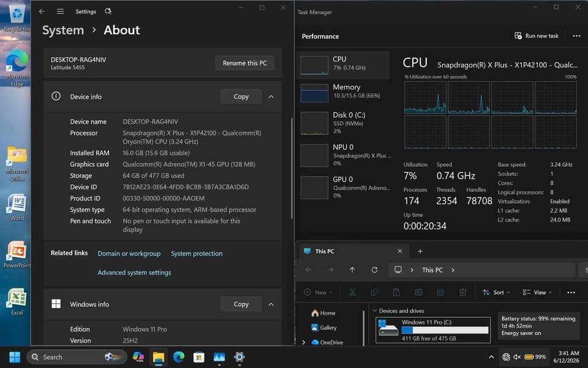Refresh the File Explorer view

pos(374,270)
